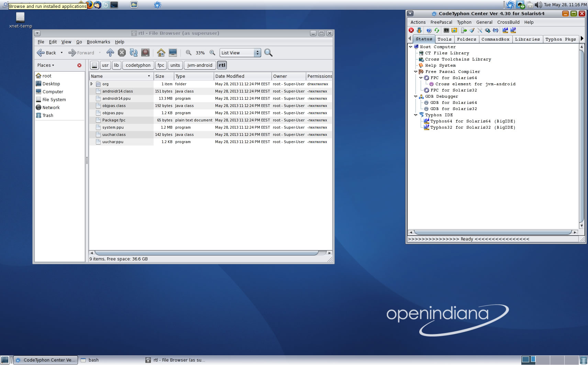
Task: Go to jvm-android in the path bar
Action: (x=200, y=65)
